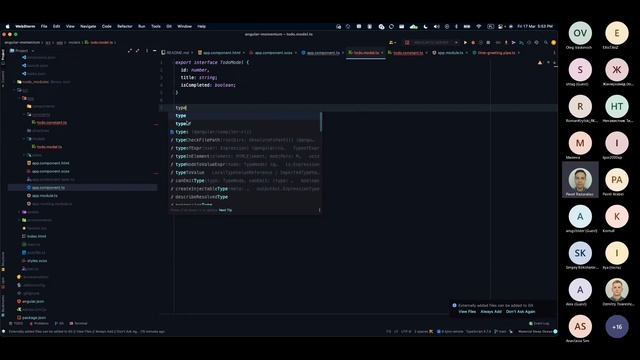Click the Project panel options icon
Viewport: 640px width, 360px height.
(147, 51)
